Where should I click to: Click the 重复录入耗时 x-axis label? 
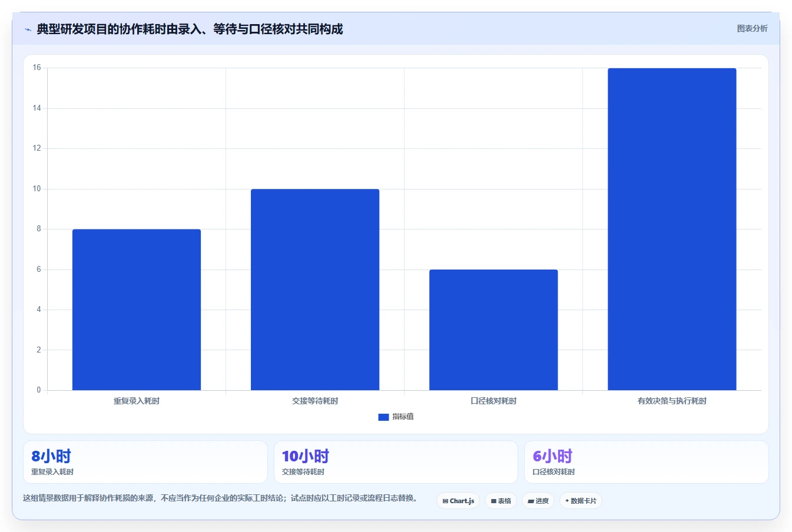tap(137, 401)
